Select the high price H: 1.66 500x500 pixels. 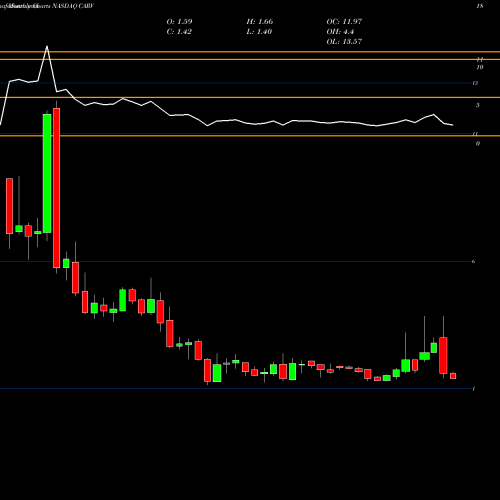pyautogui.click(x=260, y=21)
